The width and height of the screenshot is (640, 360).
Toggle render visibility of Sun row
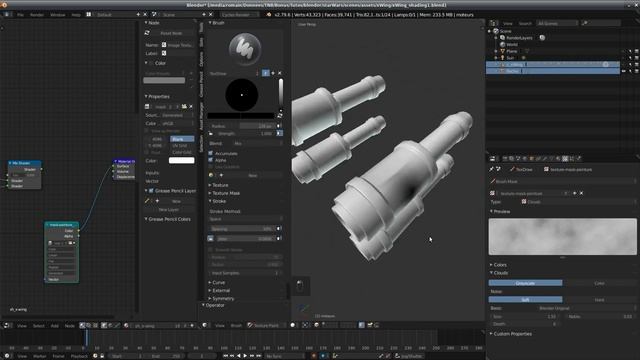coord(636,58)
